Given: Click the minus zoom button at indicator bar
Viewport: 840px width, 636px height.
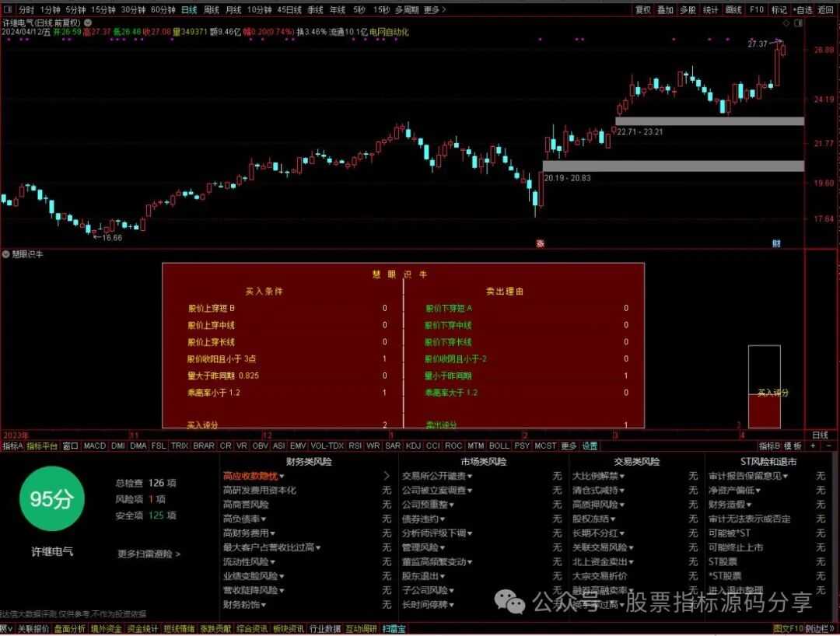Looking at the screenshot, I should point(829,446).
